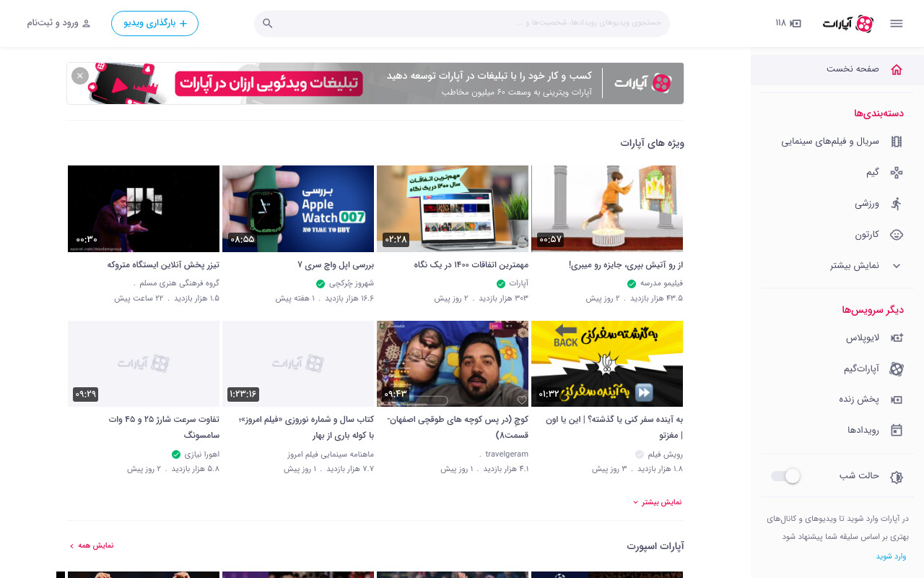Click the تبلیغات ویدئویی ارزان banner
The image size is (924, 578).
click(x=375, y=83)
